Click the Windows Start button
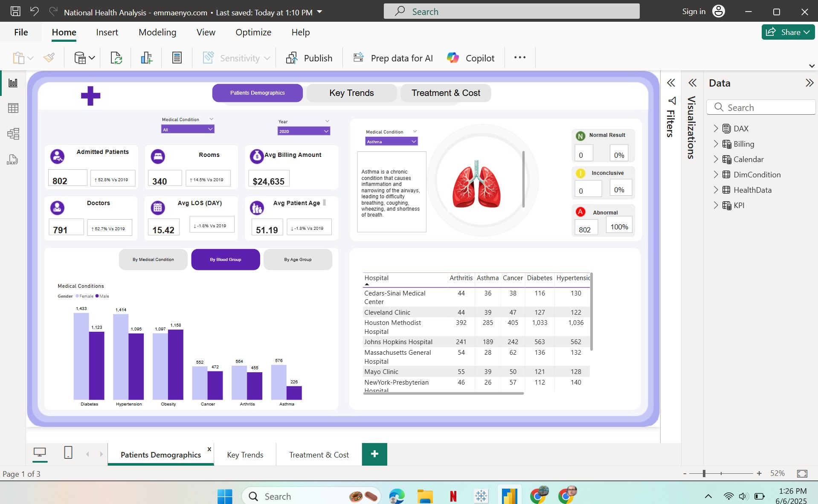This screenshot has height=504, width=818. point(225,496)
